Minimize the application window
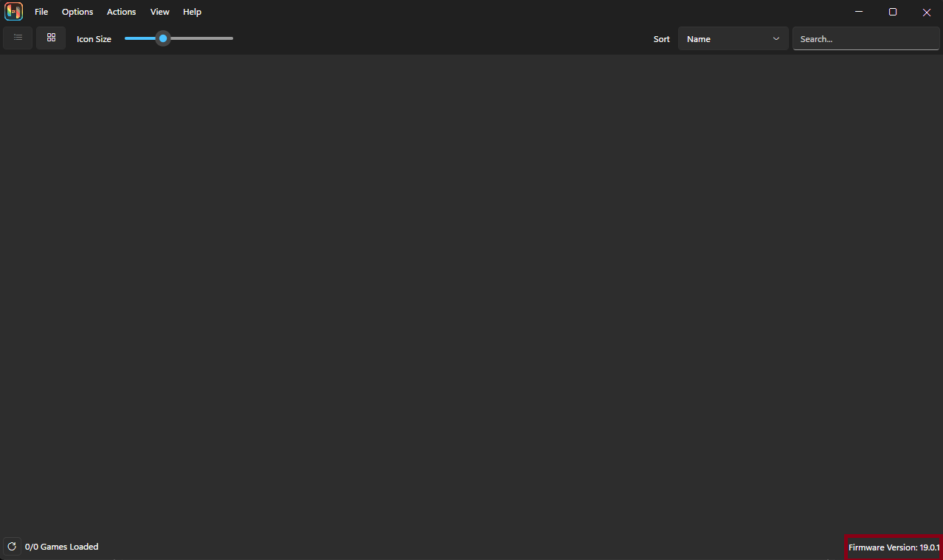Image resolution: width=943 pixels, height=560 pixels. (x=859, y=12)
